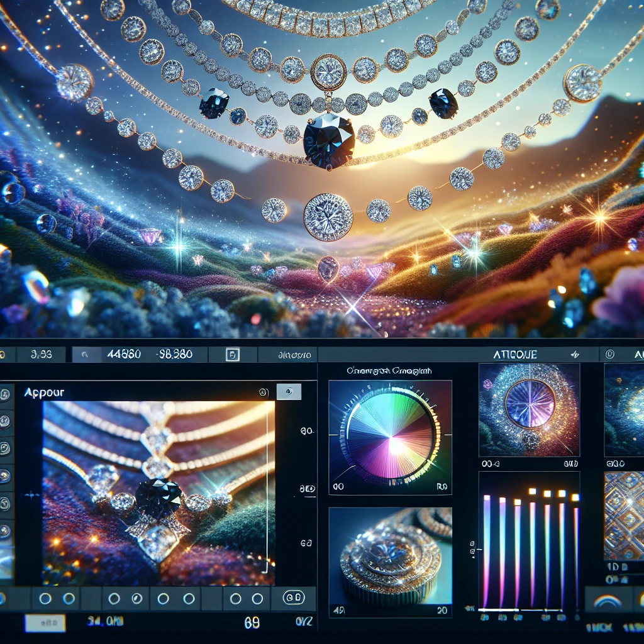The height and width of the screenshot is (644, 644).
Task: Click the 44860 value field
Action: (124, 354)
